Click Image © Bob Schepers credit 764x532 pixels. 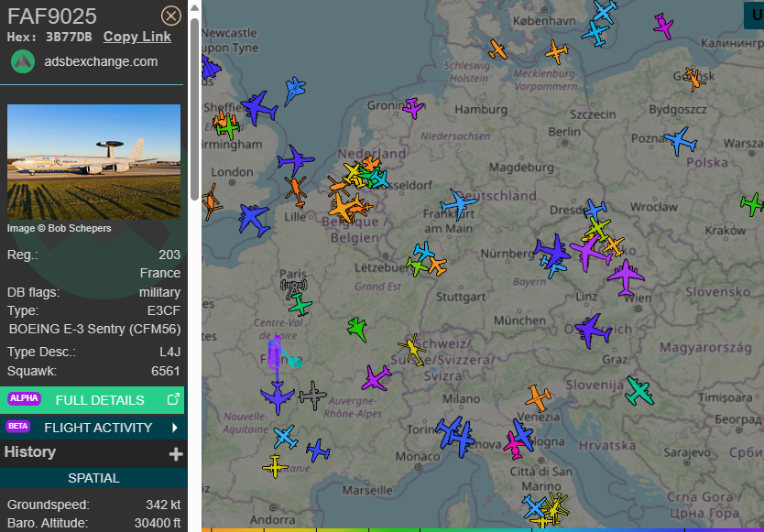[x=59, y=228]
